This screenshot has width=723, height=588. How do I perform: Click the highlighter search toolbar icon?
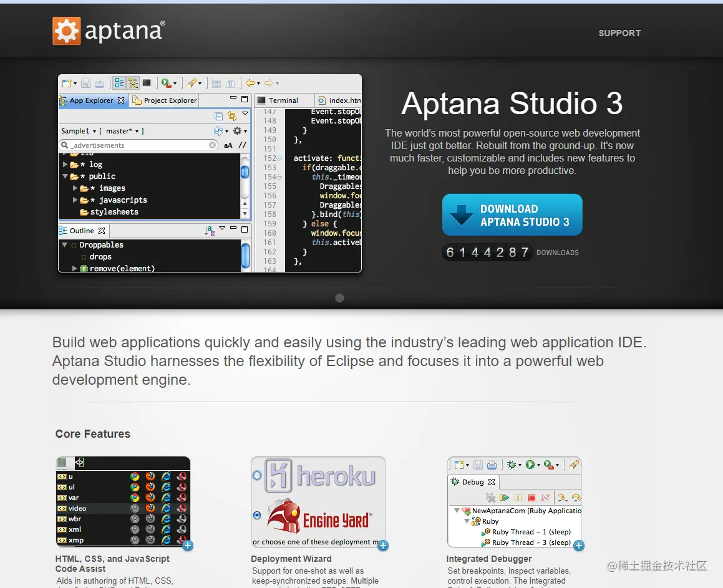tap(191, 83)
